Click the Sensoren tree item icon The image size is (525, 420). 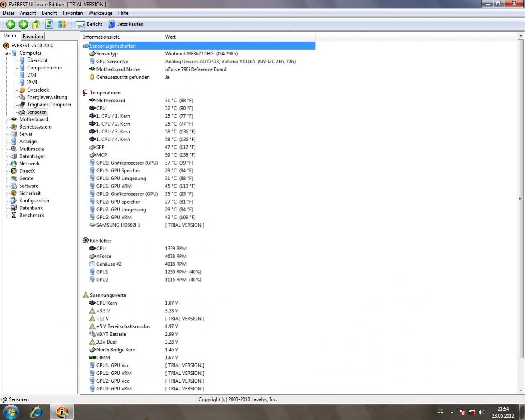pos(22,112)
